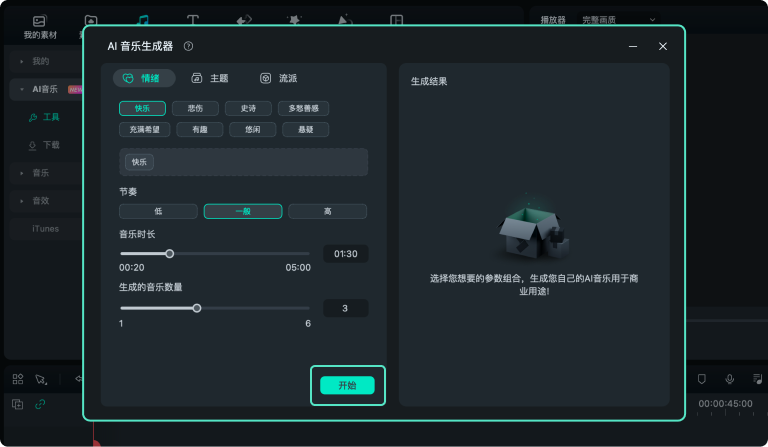Click the 05:00 maximum duration label
The height and width of the screenshot is (447, 768).
pyautogui.click(x=298, y=268)
